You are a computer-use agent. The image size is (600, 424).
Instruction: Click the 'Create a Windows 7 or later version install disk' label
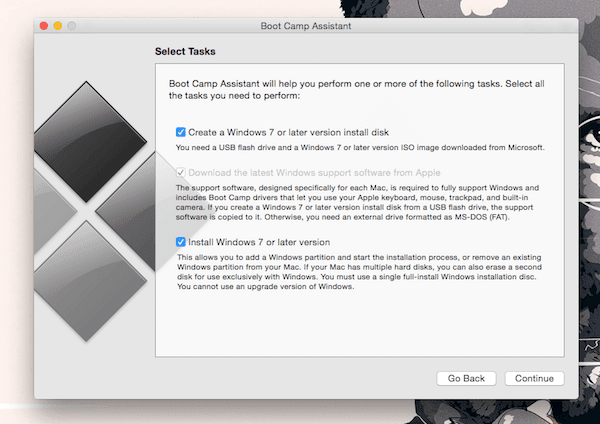(289, 132)
